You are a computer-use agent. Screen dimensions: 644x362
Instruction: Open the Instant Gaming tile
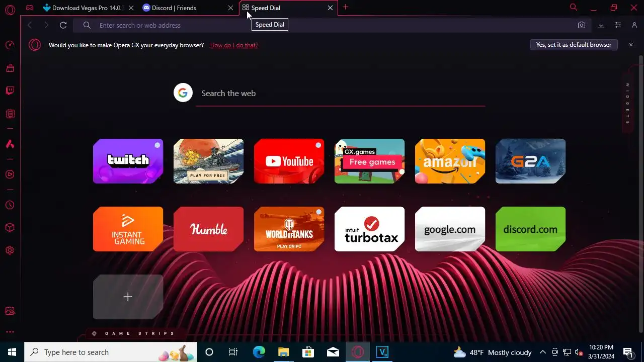coord(128,229)
